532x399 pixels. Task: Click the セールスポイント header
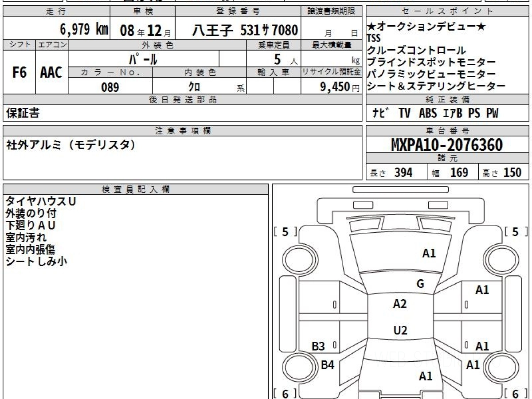(x=448, y=12)
